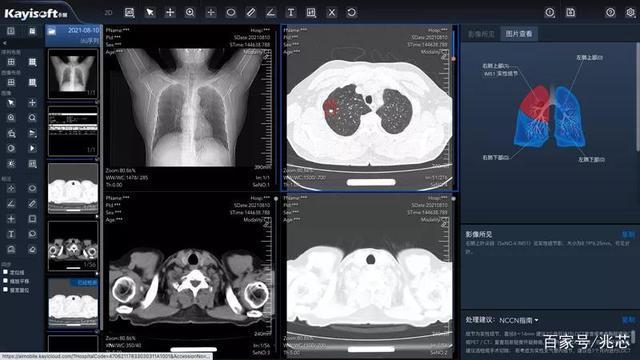Click the 2D mode label in the toolbar
This screenshot has height=360, width=640.
pyautogui.click(x=108, y=13)
